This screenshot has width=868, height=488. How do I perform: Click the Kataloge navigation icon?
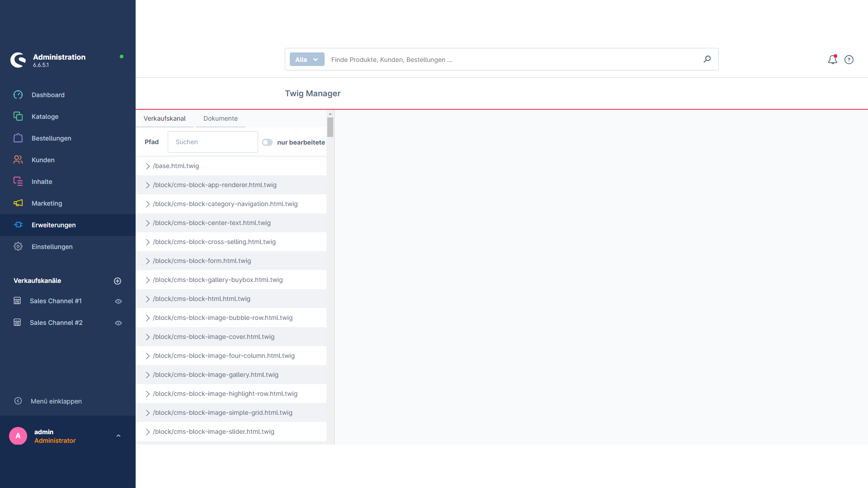[18, 116]
